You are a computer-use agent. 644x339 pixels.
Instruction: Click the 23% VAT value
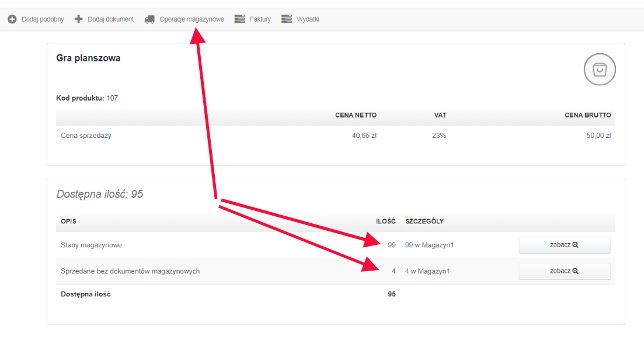pos(438,136)
